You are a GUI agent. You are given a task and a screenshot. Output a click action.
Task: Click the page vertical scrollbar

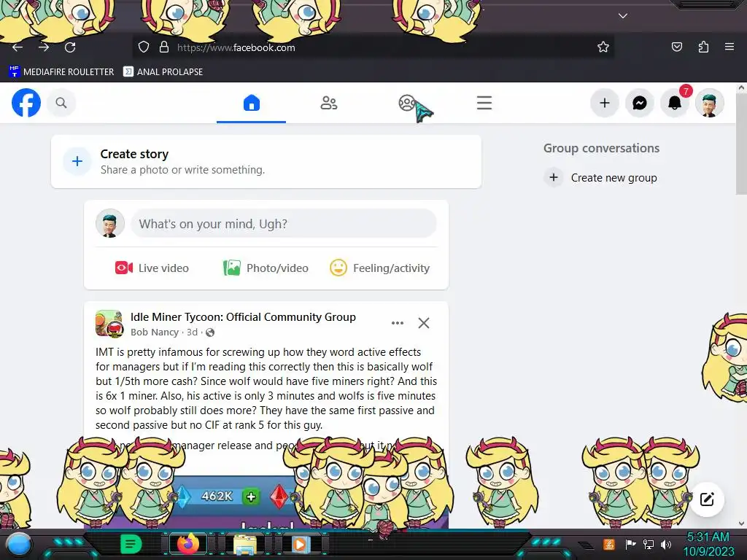coord(741,143)
